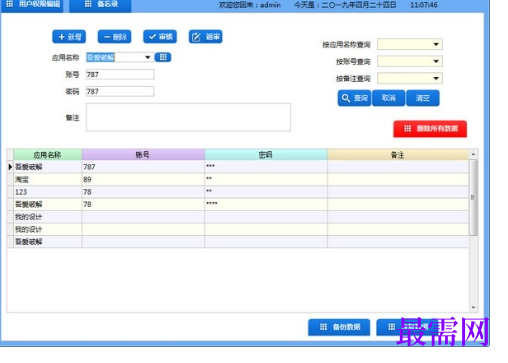The height and width of the screenshot is (363, 508).
Task: Click the 新增 add button with plus icon
Action: (x=69, y=37)
